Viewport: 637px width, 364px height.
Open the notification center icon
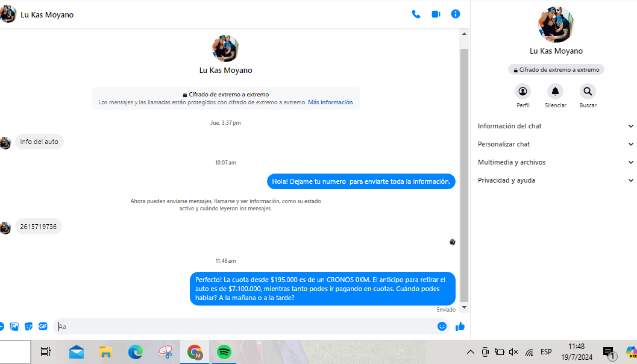[x=609, y=353]
